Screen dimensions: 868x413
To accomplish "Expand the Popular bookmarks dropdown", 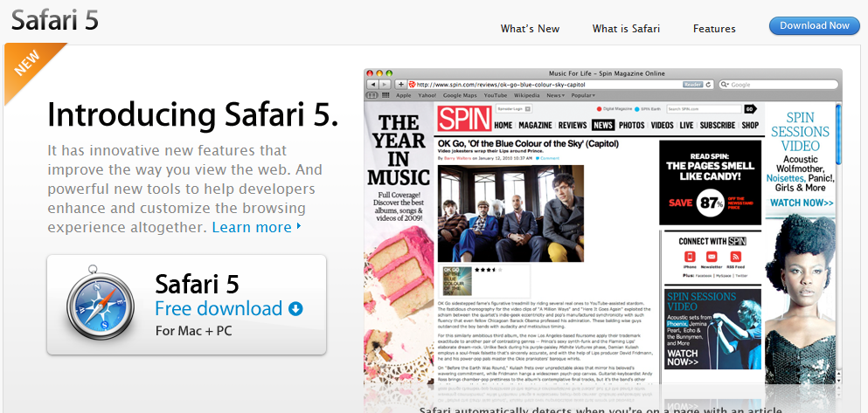I will (583, 95).
